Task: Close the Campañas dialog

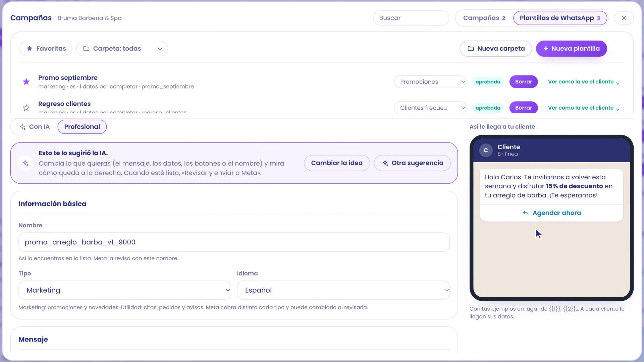Action: point(624,18)
